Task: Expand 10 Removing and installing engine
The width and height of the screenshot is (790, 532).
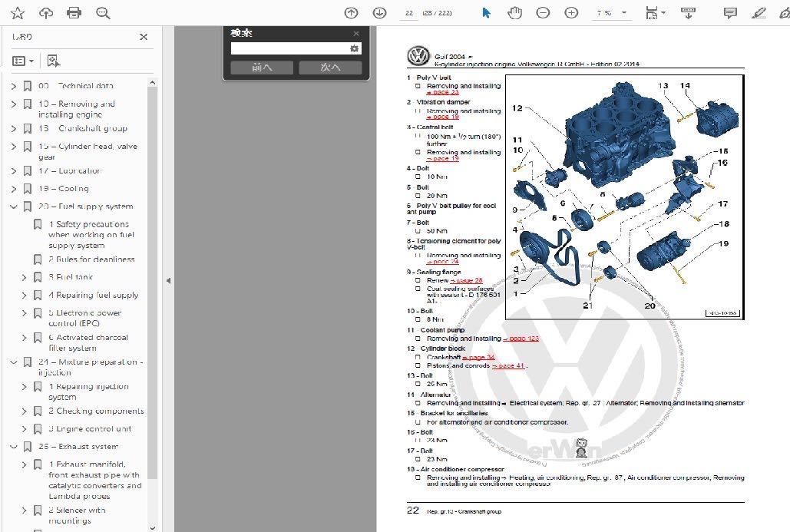Action: pos(14,104)
